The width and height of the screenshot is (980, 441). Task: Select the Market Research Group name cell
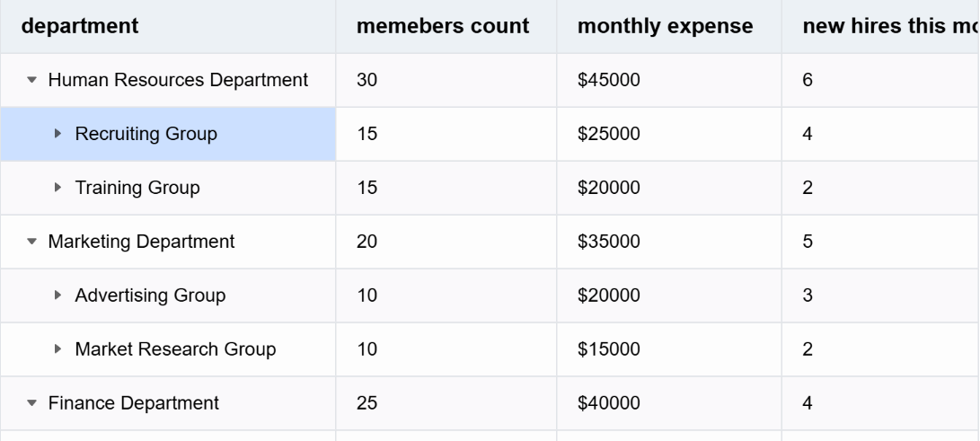[175, 349]
